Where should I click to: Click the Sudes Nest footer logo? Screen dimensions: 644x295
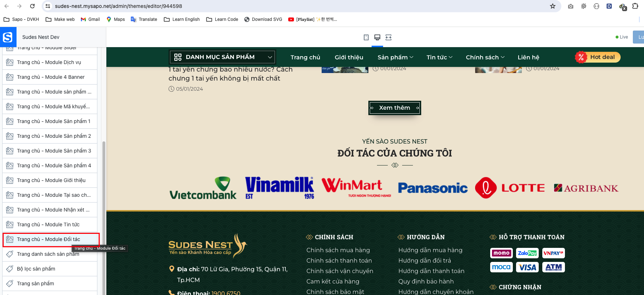(x=208, y=246)
